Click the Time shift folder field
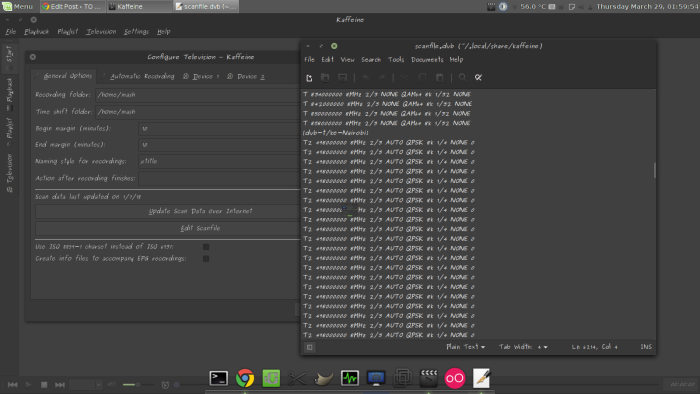Screen dimensions: 700x394 (x=197, y=112)
